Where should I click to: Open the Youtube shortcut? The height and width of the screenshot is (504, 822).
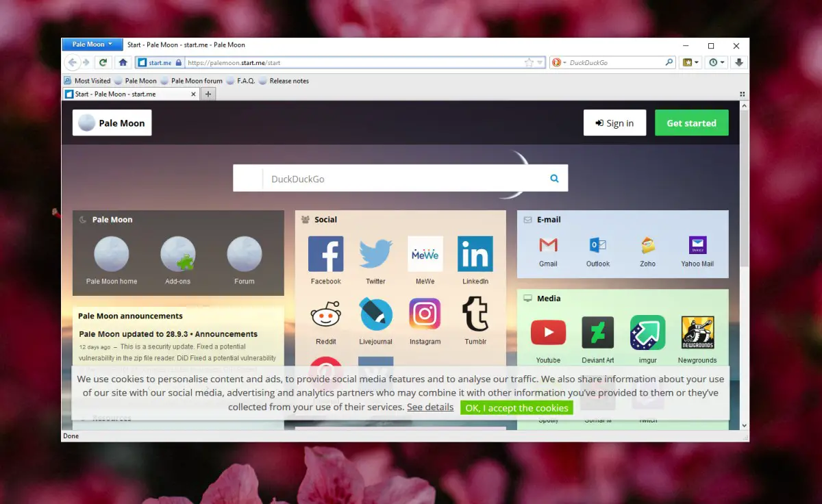coord(548,340)
